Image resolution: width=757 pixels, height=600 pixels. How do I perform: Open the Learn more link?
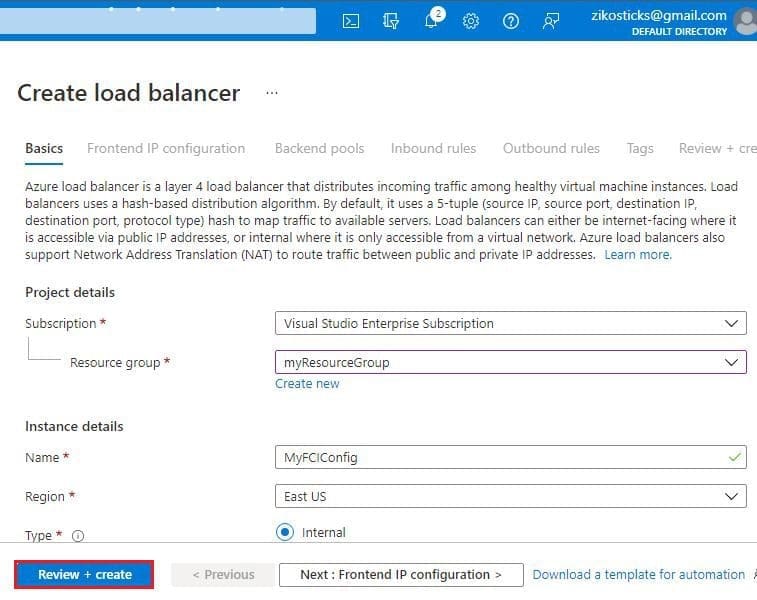click(x=638, y=254)
